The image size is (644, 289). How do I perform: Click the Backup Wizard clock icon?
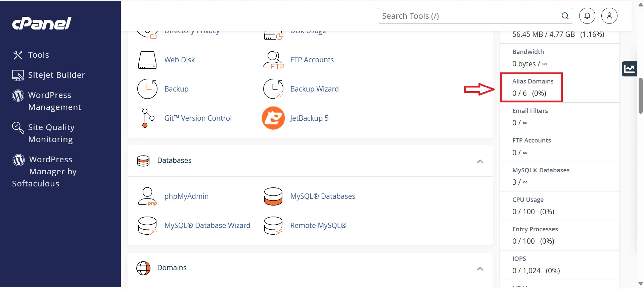pos(273,89)
